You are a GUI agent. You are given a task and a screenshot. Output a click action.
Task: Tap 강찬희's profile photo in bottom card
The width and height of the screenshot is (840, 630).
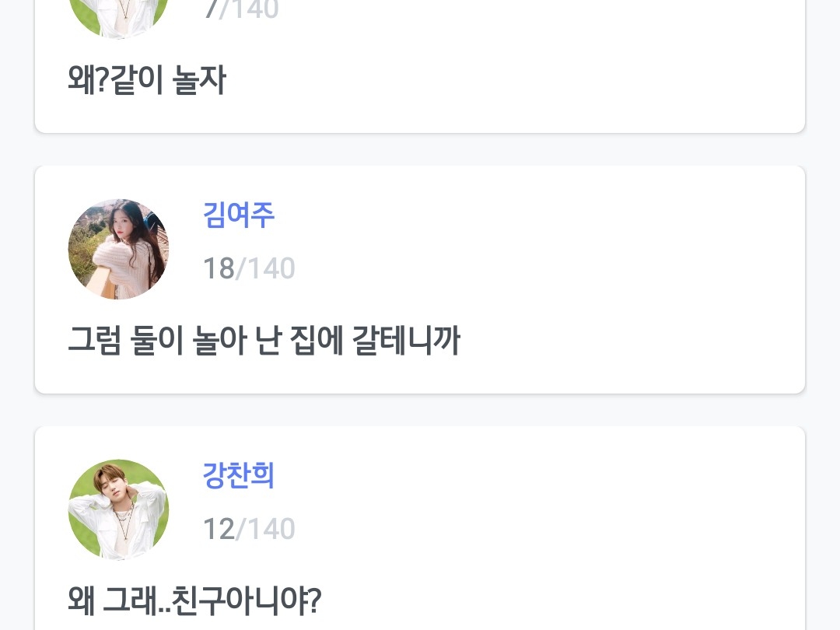[118, 509]
